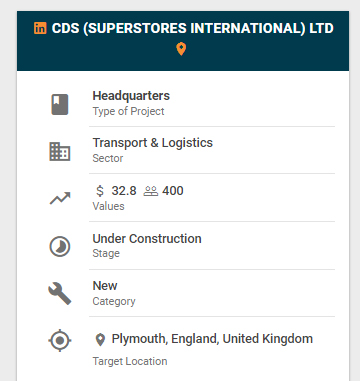
Task: Click the dollar sign icon
Action: 100,191
